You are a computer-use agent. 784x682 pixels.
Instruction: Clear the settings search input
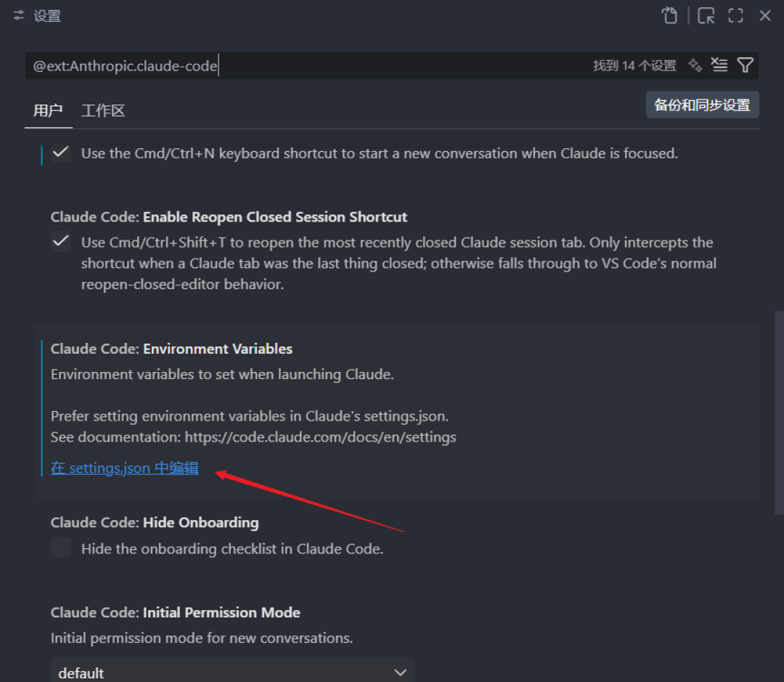pyautogui.click(x=719, y=65)
